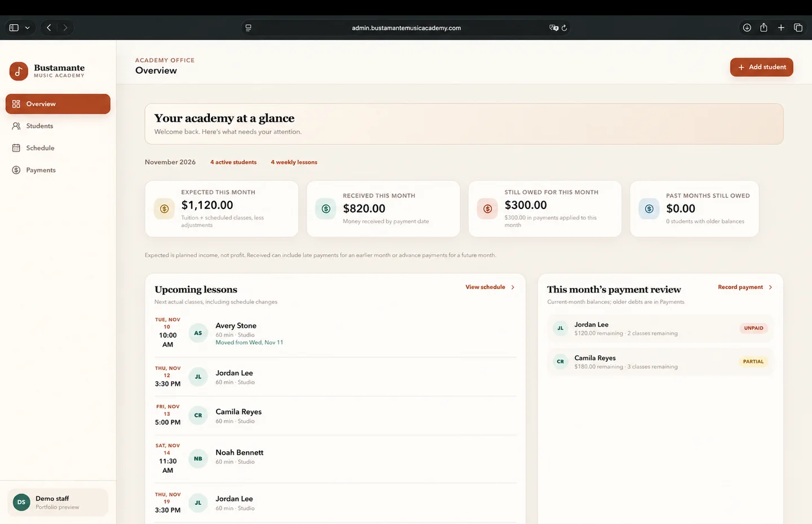812x524 pixels.
Task: Go back with the browser back arrow
Action: pyautogui.click(x=49, y=28)
